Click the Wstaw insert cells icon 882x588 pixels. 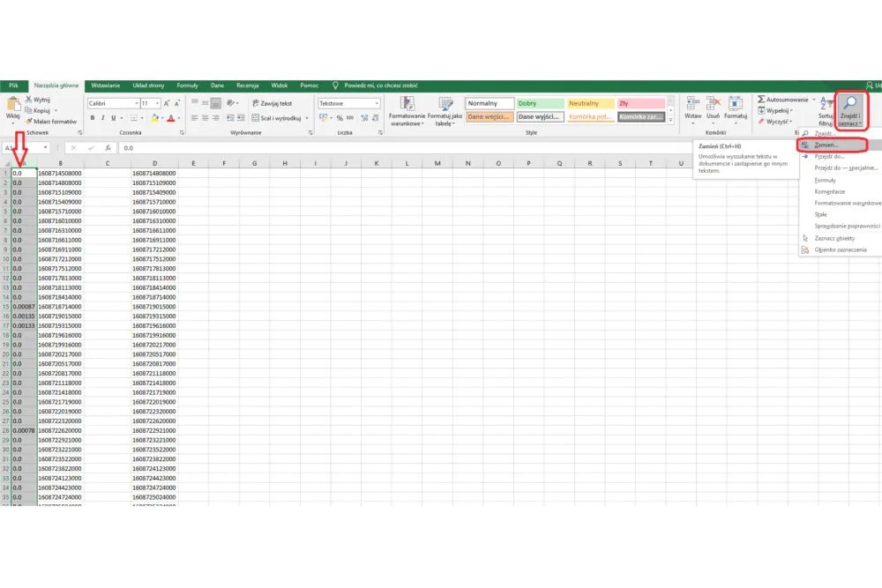[692, 104]
